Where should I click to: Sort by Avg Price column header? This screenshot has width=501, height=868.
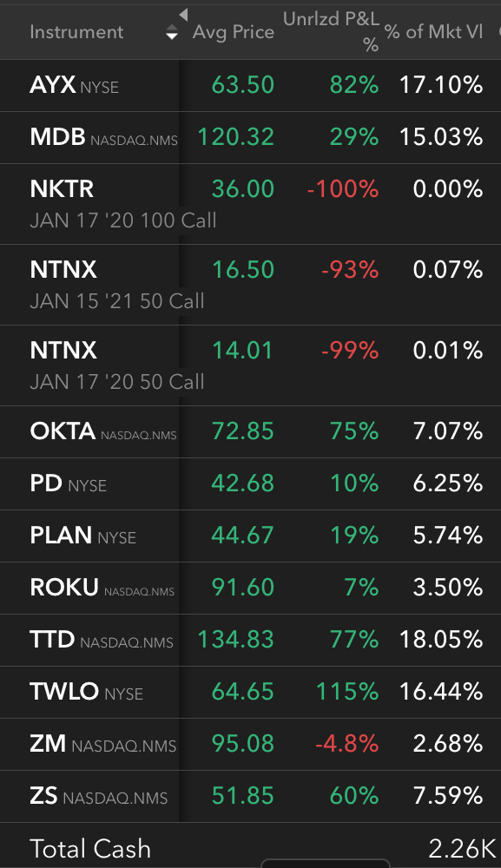[x=233, y=32]
